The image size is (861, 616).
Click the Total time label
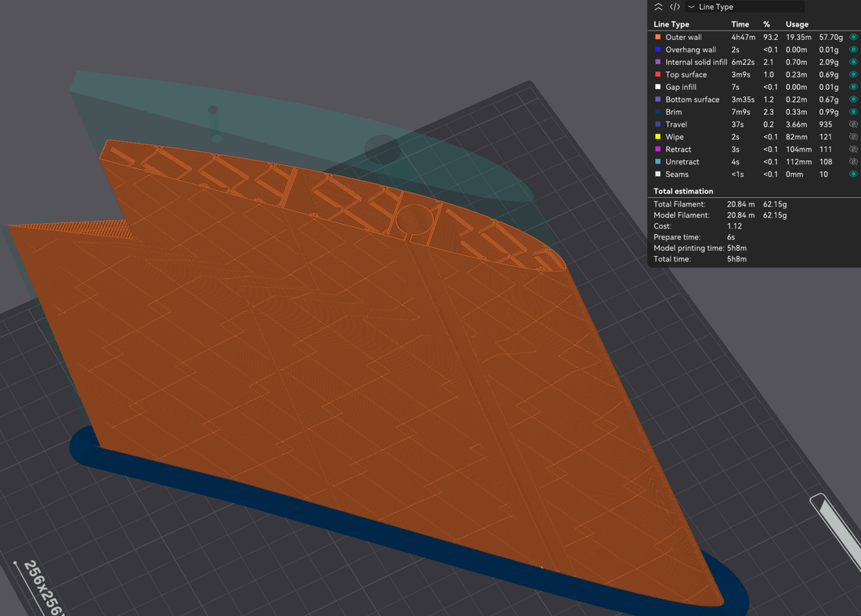tap(672, 258)
